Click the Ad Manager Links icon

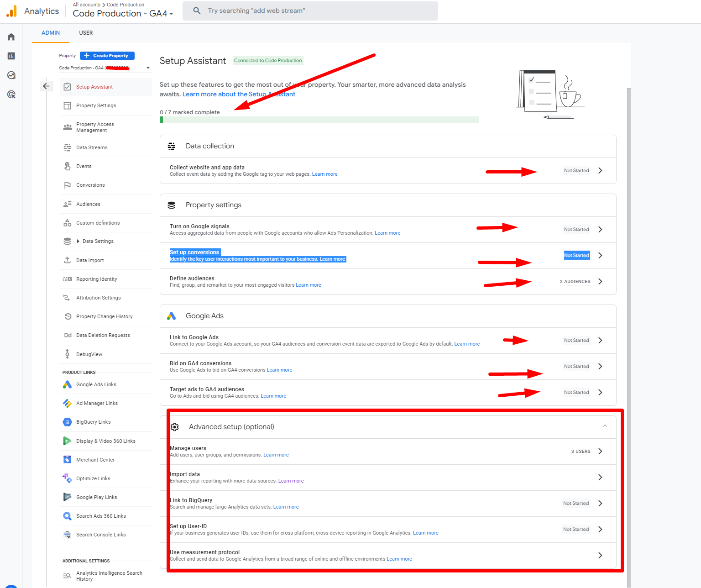click(x=67, y=403)
